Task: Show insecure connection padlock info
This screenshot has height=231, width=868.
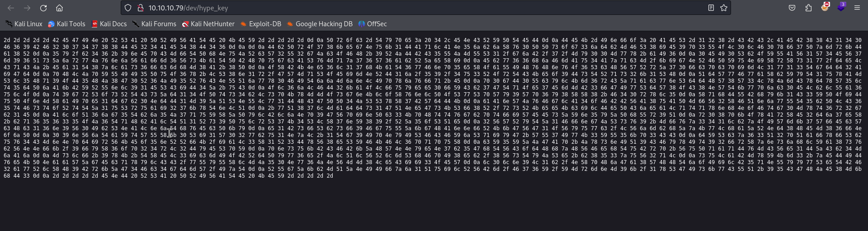Action: pyautogui.click(x=140, y=8)
